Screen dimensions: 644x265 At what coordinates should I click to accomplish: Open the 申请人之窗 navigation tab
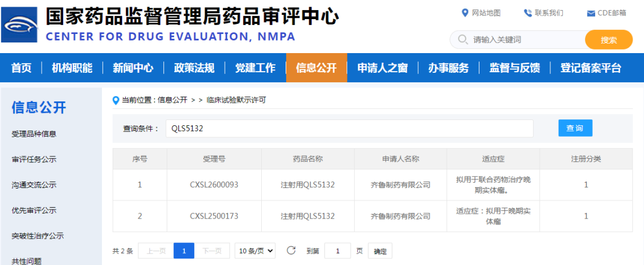(x=382, y=67)
